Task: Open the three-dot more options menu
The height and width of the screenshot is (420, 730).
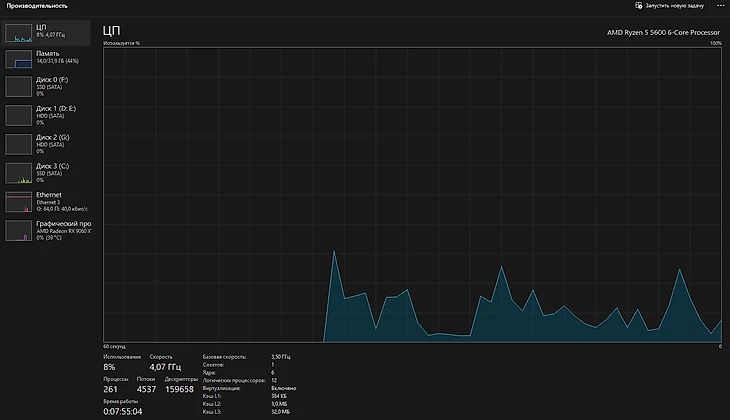Action: [720, 5]
